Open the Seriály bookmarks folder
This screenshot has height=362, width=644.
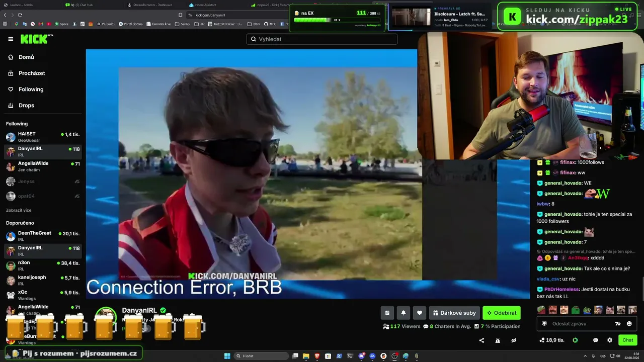tap(183, 24)
